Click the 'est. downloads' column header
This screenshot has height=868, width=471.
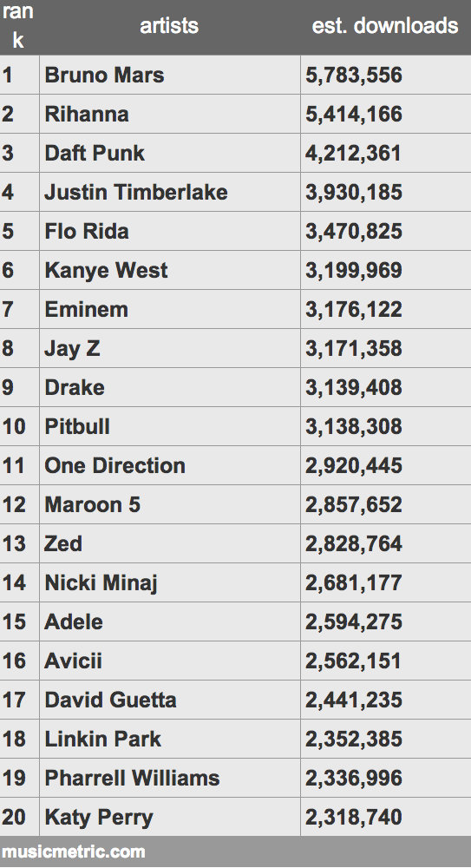pos(385,25)
